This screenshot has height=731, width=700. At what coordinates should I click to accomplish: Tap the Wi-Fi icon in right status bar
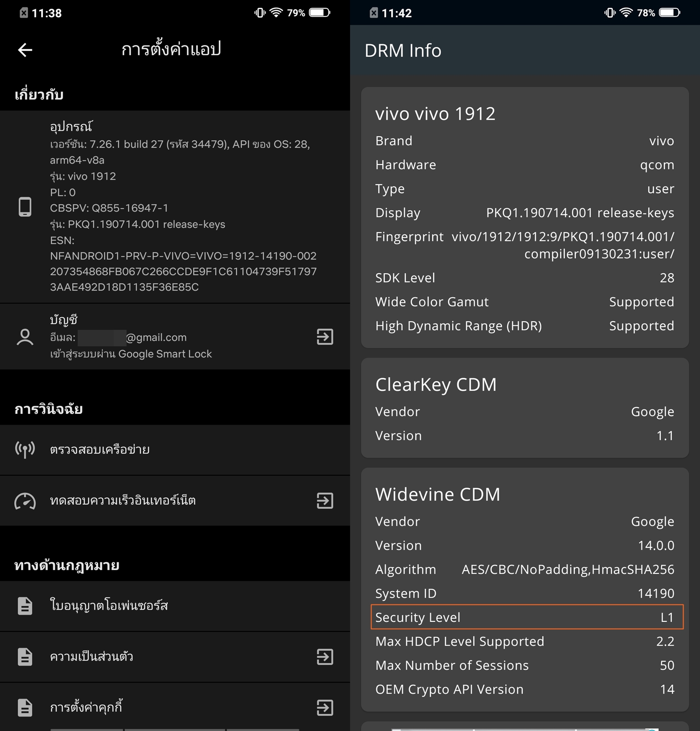[x=626, y=13]
